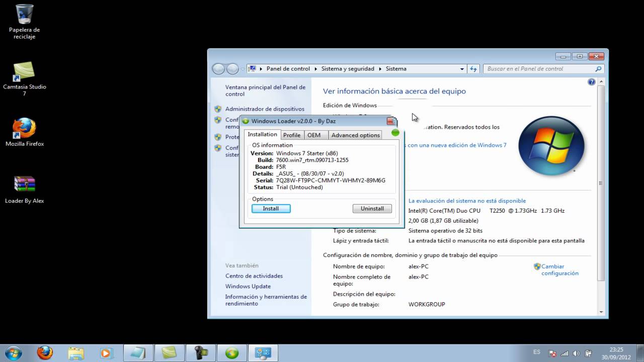The width and height of the screenshot is (644, 362).
Task: Click the ES language indicator
Action: pos(537,352)
